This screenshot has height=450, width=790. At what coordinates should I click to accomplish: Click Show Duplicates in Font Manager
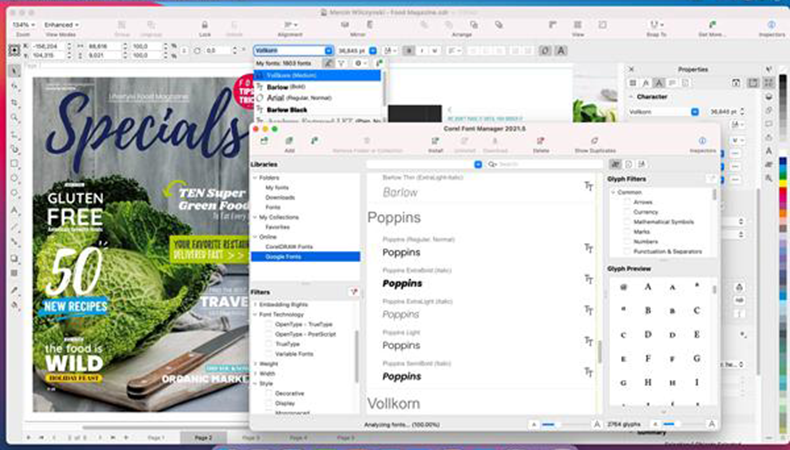[x=595, y=141]
